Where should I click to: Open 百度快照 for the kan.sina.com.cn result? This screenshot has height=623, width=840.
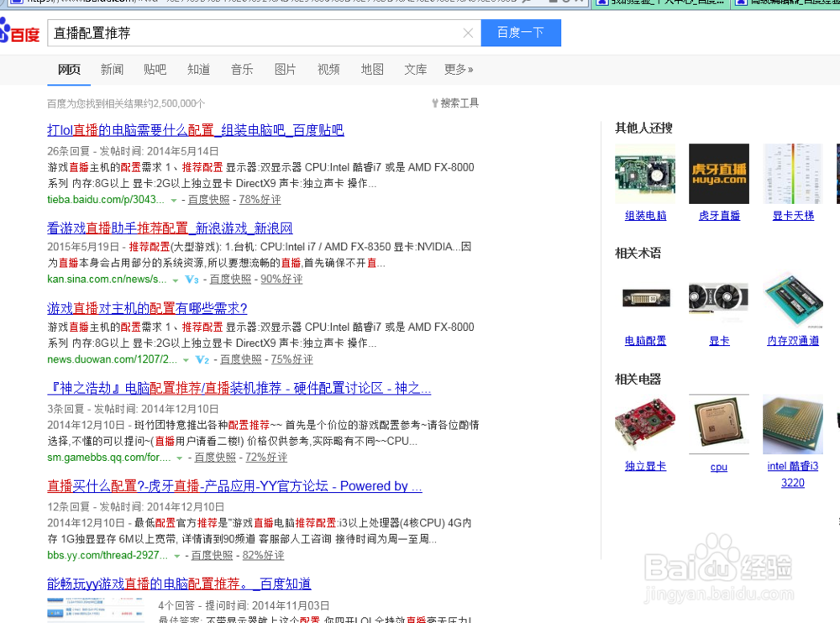pos(230,279)
